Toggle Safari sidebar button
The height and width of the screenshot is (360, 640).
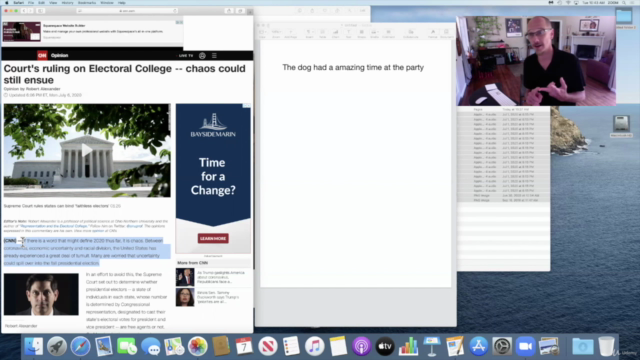40,11
